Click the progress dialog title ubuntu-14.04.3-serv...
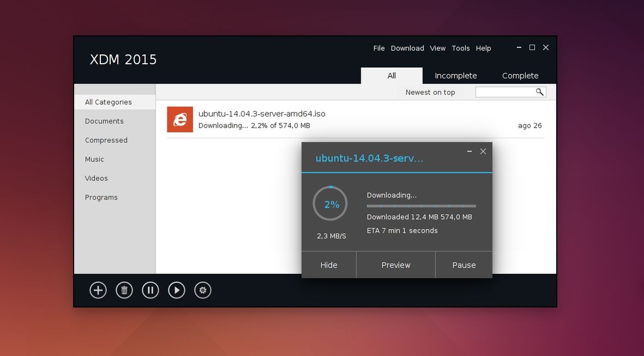The height and width of the screenshot is (356, 644). [369, 158]
